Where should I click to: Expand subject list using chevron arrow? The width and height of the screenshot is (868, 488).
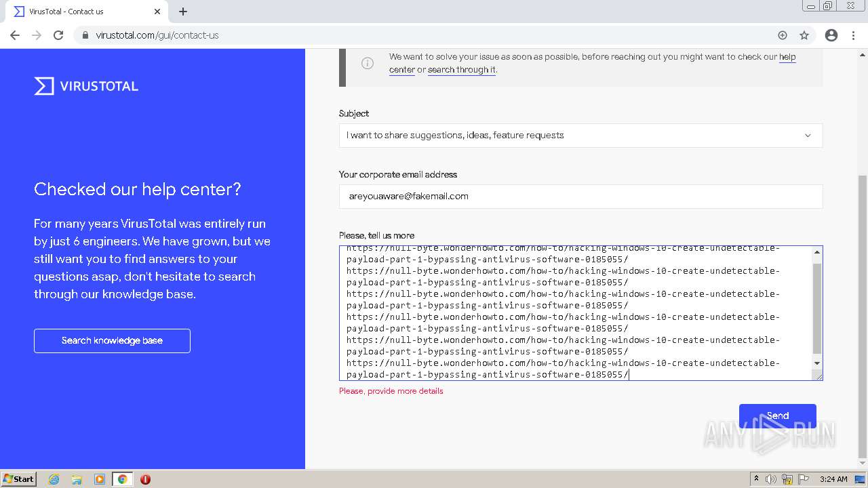[x=808, y=136]
